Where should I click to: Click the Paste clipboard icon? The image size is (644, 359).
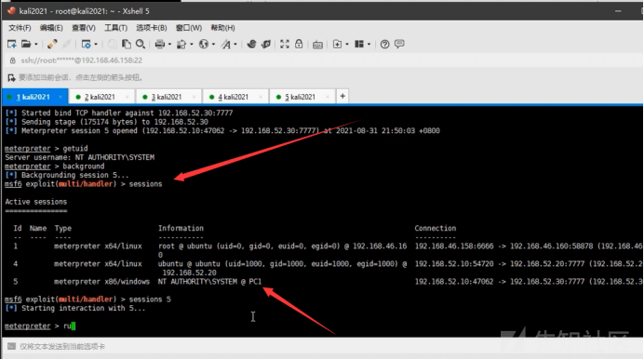(x=127, y=44)
